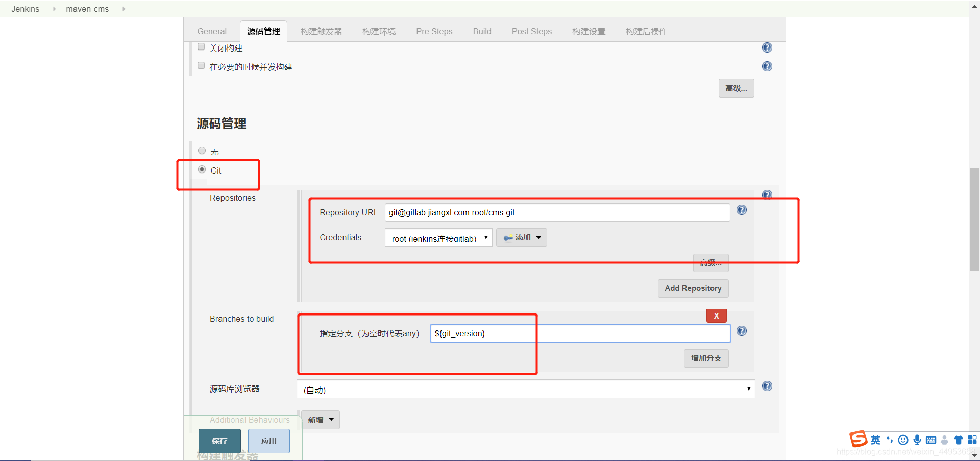Expand the 添加 credentials dropdown button
The image size is (980, 461).
coord(521,237)
